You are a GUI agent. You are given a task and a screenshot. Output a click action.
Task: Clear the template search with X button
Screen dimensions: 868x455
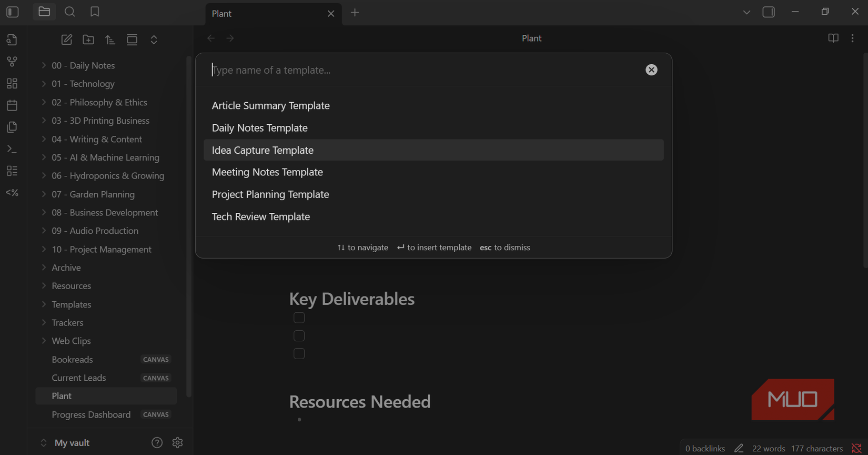click(651, 70)
